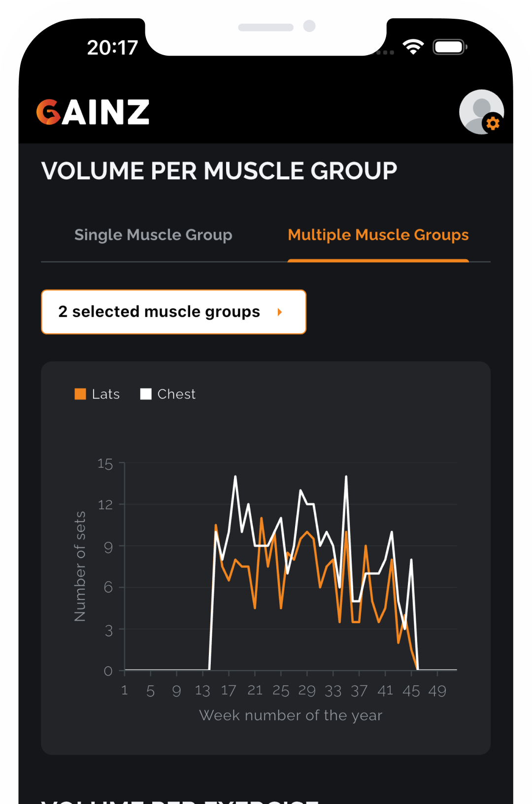
Task: Click the orange Lats color swatch
Action: tap(80, 394)
